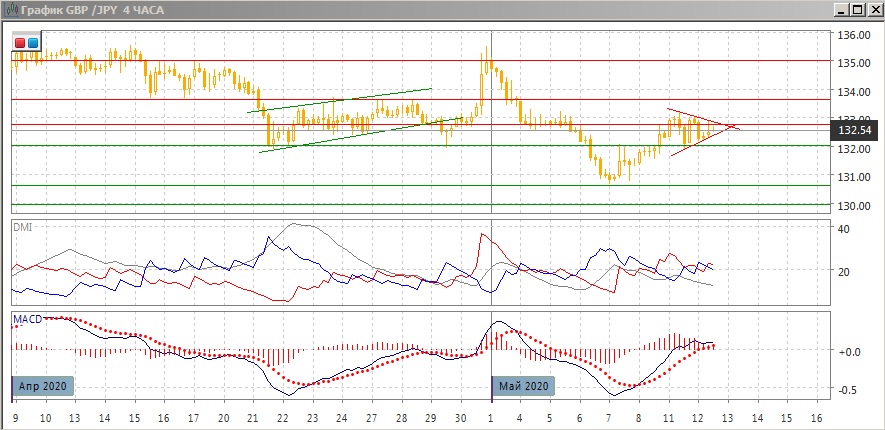The height and width of the screenshot is (430, 885).
Task: Click the 131.00 price axis value
Action: coord(854,177)
